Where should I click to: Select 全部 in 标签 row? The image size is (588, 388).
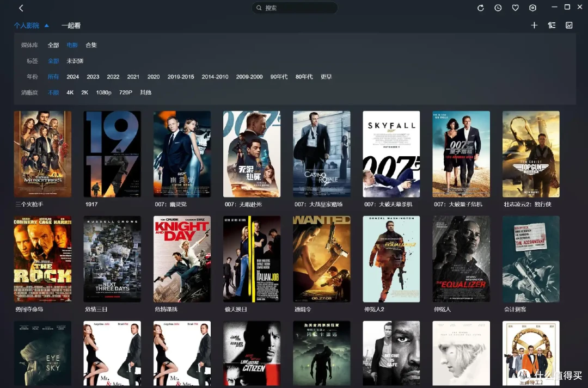53,61
